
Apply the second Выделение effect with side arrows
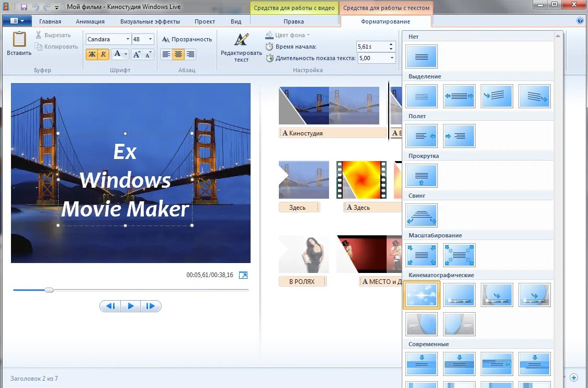459,96
